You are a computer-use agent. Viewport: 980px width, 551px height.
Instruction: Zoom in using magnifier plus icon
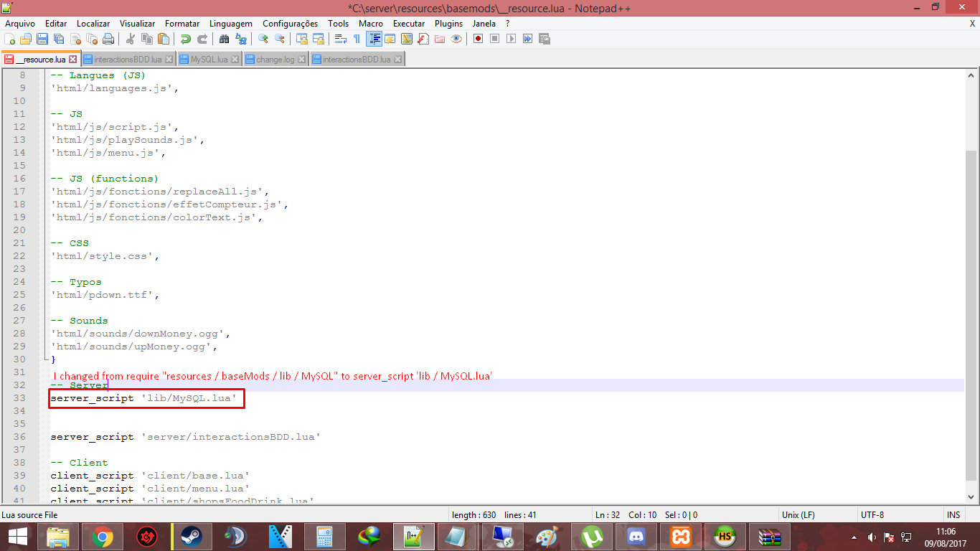(263, 39)
